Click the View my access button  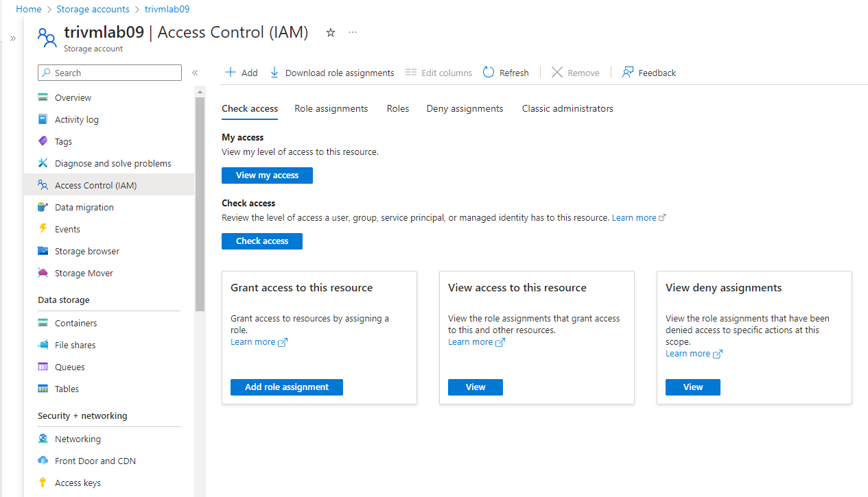tap(267, 175)
